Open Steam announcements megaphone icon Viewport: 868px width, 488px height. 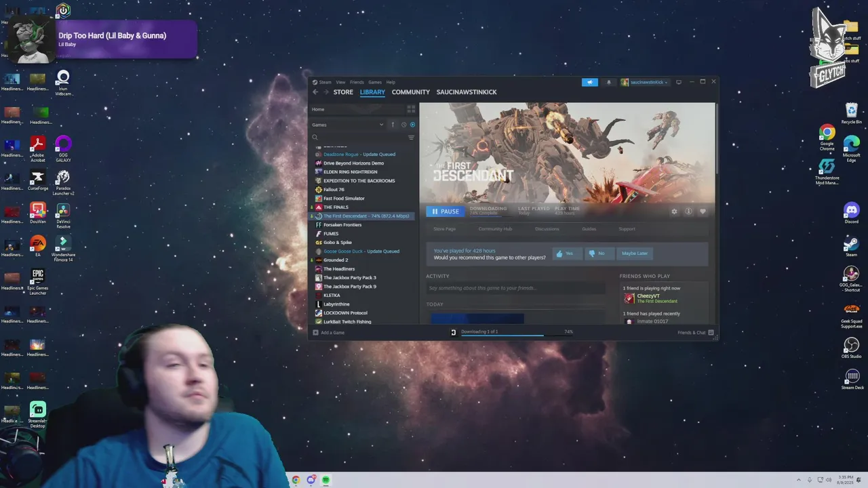point(589,82)
